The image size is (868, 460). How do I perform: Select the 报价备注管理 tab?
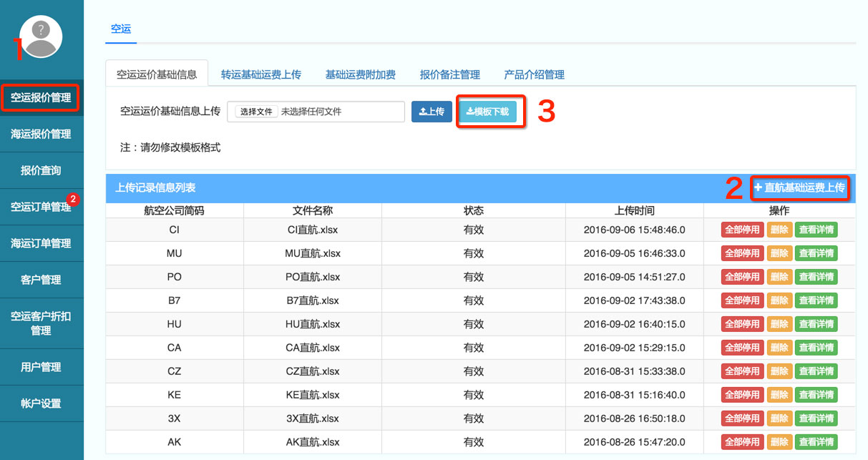tap(449, 74)
